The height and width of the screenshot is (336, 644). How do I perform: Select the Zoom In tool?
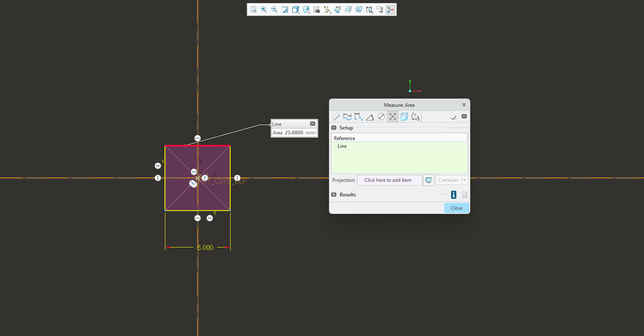264,10
